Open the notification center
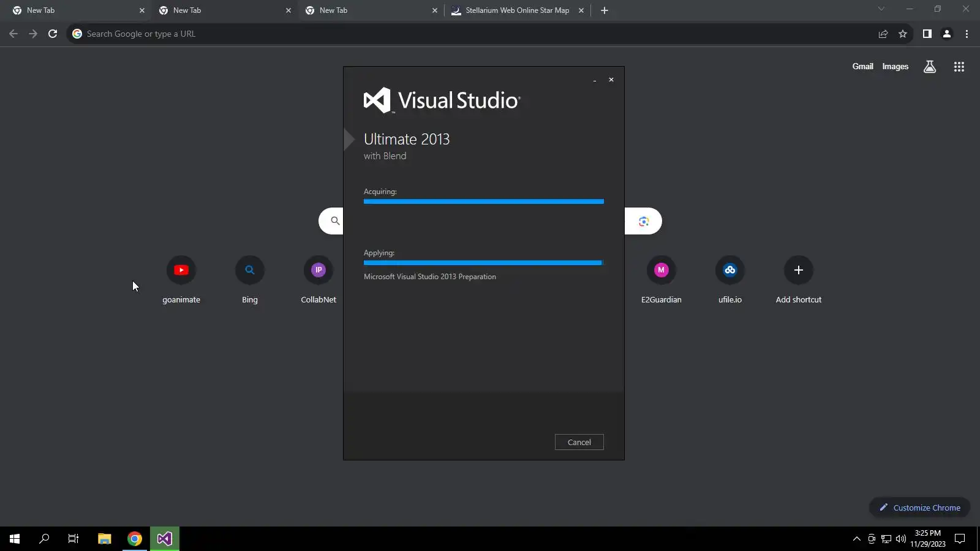 click(960, 539)
